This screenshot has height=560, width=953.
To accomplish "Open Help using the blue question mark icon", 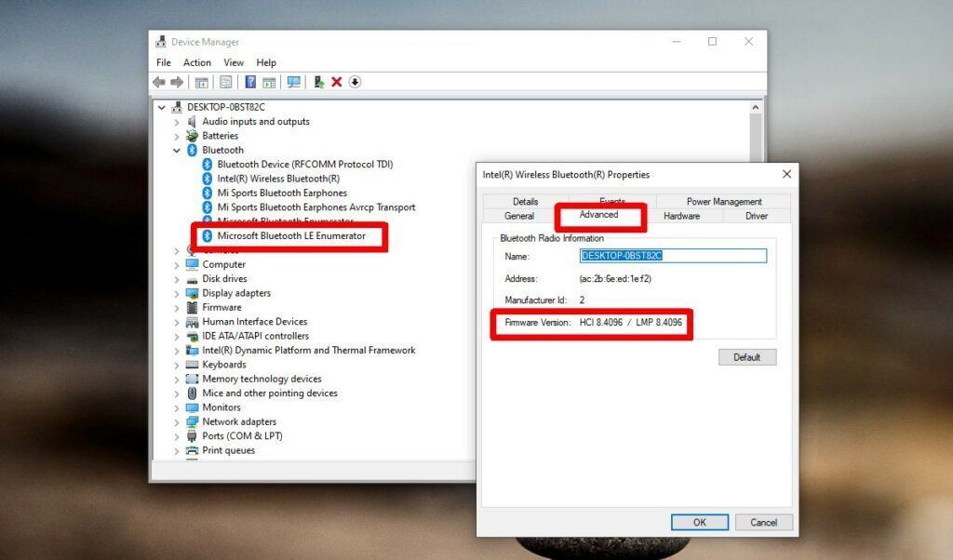I will click(250, 82).
